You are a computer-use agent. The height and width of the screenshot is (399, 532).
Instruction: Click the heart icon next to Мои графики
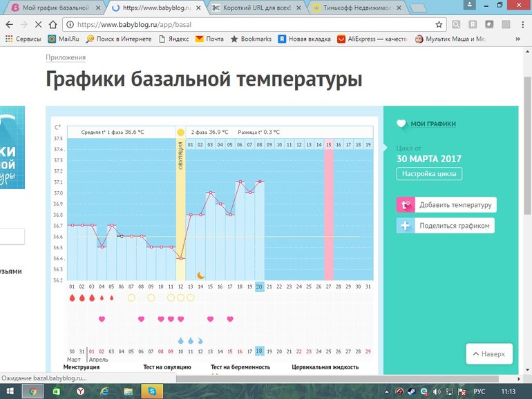[x=401, y=124]
